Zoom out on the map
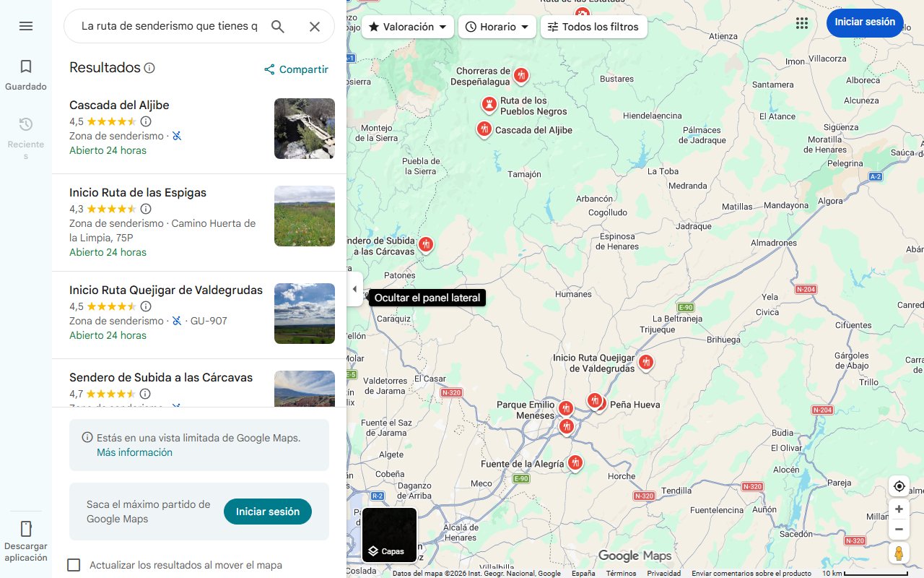The width and height of the screenshot is (924, 578). pyautogui.click(x=899, y=529)
